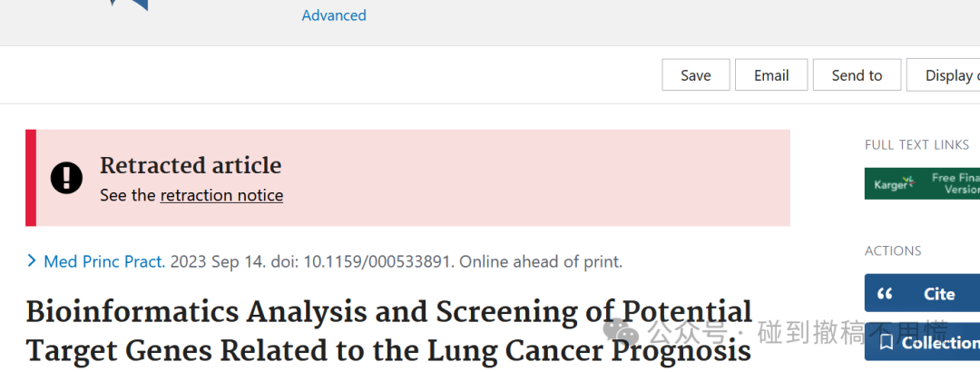
Task: Click the WeChat watermark logo icon
Action: (x=621, y=332)
